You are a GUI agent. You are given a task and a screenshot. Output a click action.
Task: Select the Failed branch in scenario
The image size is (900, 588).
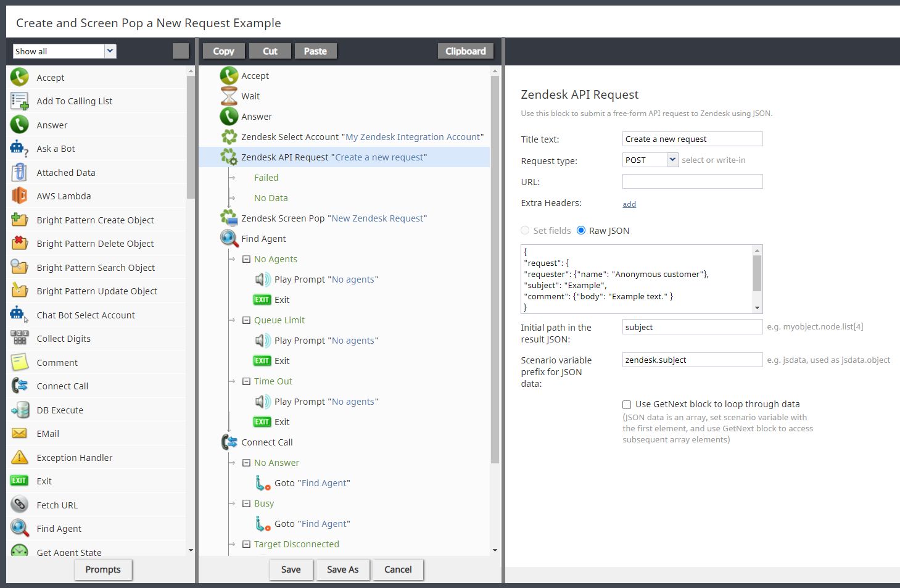(x=266, y=178)
